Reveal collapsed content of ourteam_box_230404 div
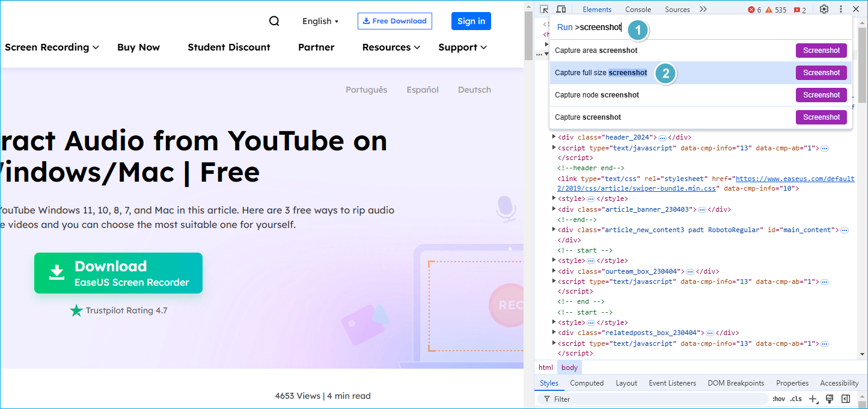Image resolution: width=868 pixels, height=409 pixels. pyautogui.click(x=690, y=272)
